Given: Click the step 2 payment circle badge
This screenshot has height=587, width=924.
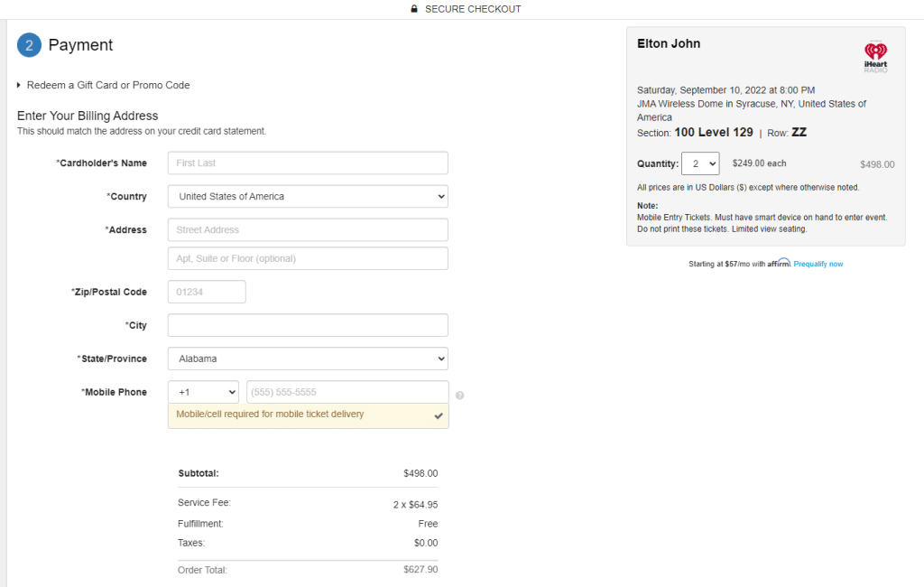Looking at the screenshot, I should point(29,45).
